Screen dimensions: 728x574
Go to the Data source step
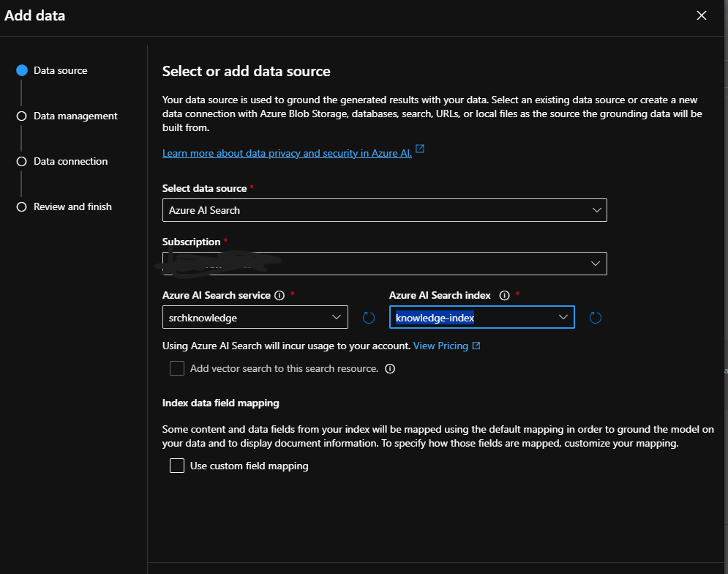pyautogui.click(x=52, y=70)
